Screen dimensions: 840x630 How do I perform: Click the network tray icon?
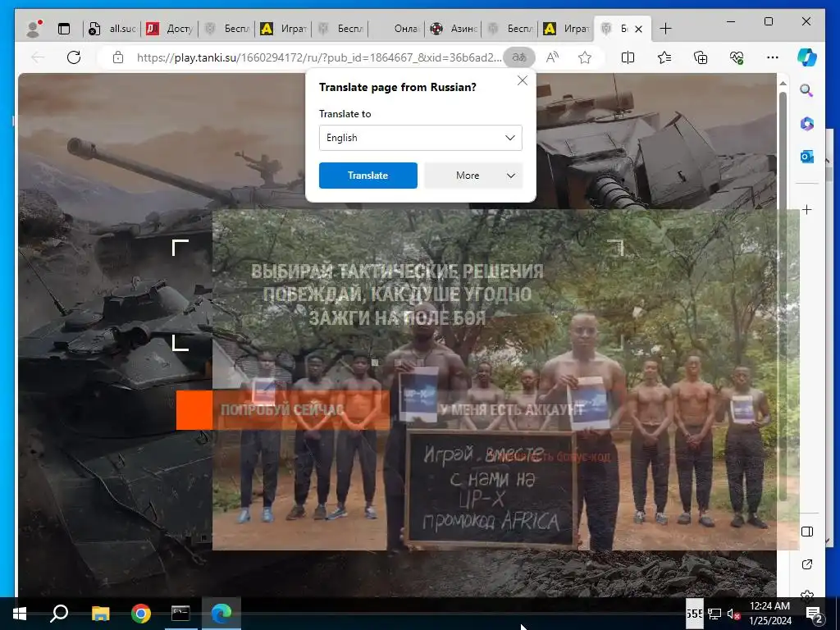tap(714, 614)
